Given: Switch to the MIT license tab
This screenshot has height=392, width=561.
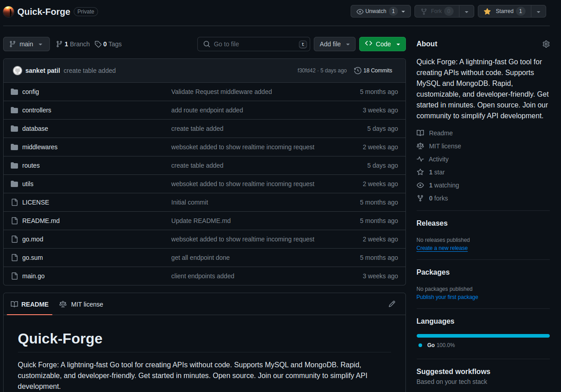Looking at the screenshot, I should pos(81,304).
